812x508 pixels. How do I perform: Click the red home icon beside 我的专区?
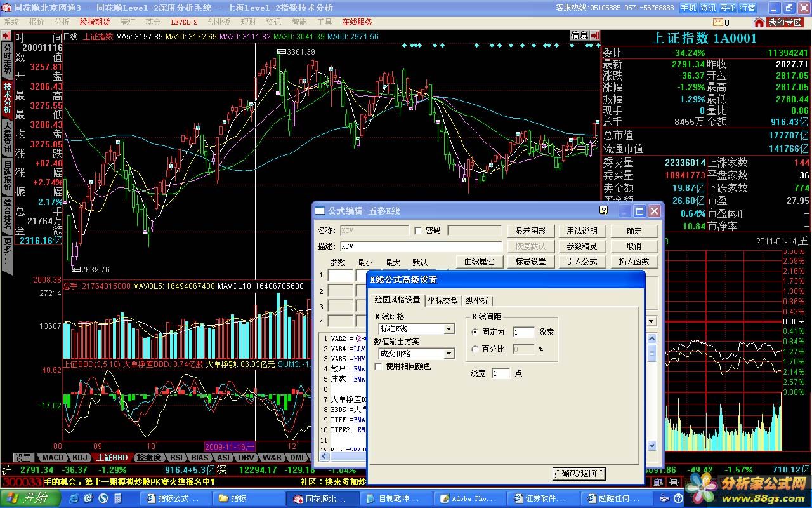[x=760, y=22]
